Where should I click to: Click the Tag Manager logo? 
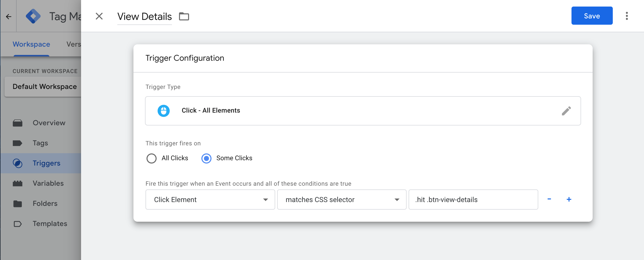point(33,16)
